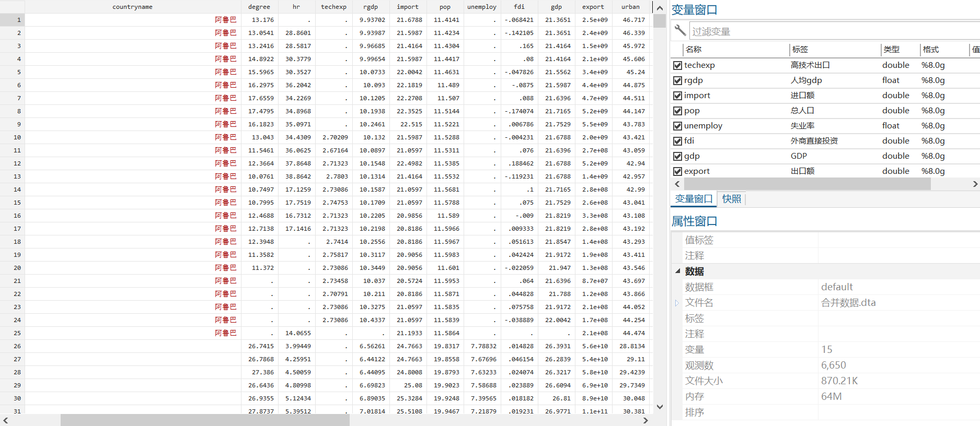Viewport: 980px width, 426px height.
Task: Click fdi value -.068421
Action: pyautogui.click(x=519, y=20)
